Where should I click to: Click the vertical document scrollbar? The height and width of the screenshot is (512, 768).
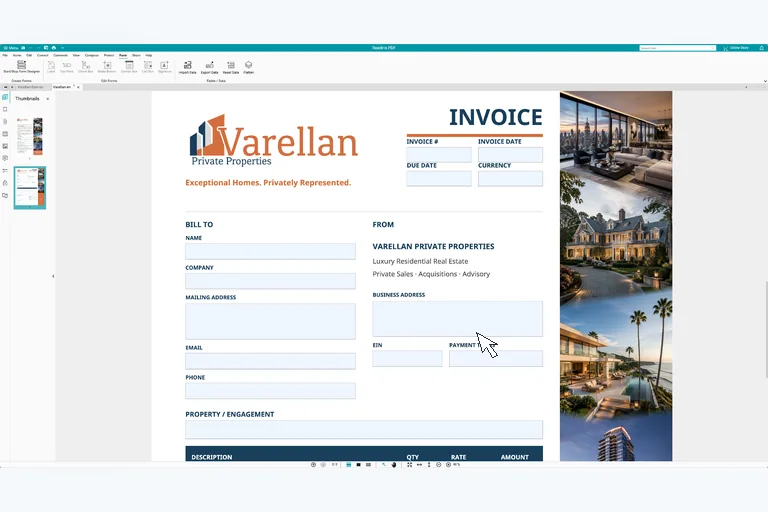766,330
